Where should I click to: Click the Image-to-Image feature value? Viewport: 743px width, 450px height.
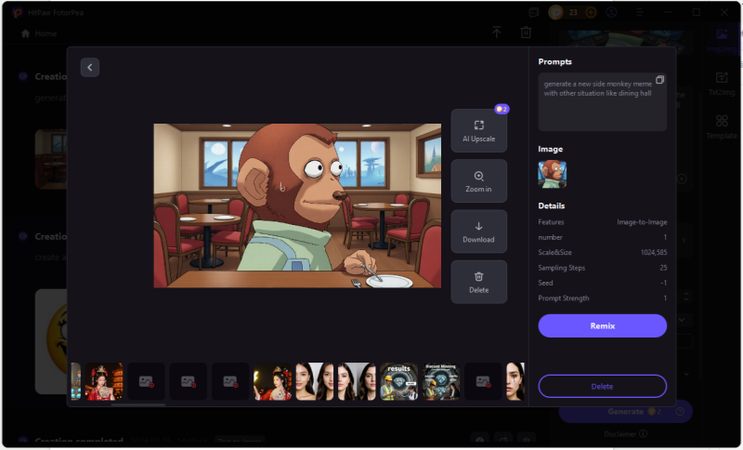click(642, 222)
